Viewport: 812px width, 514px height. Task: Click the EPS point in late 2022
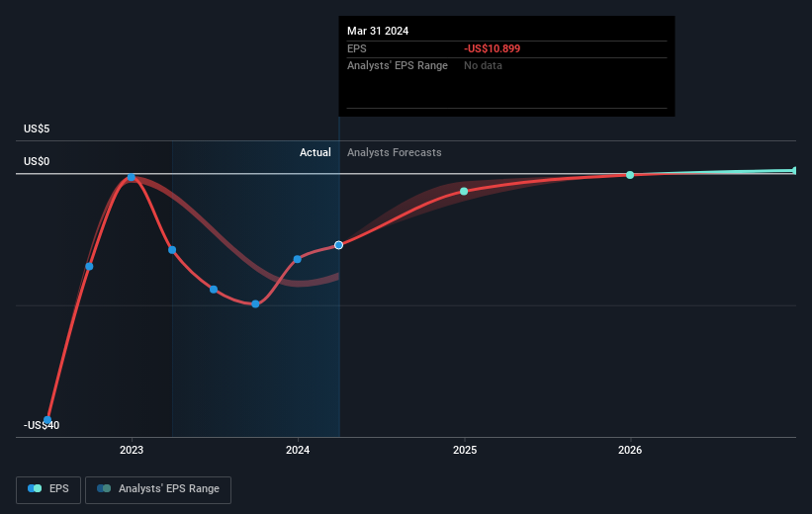point(89,266)
